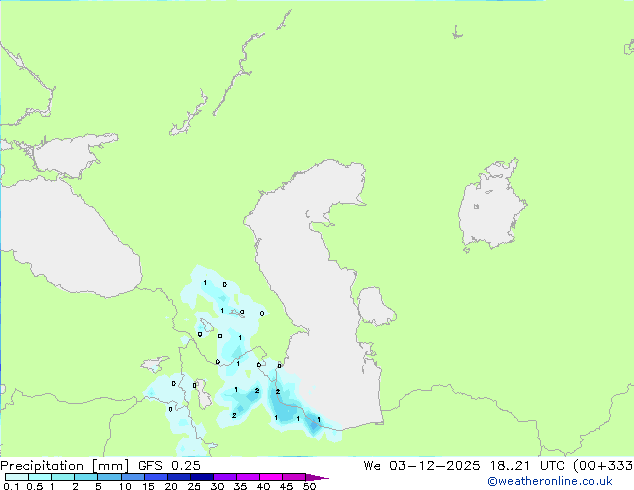Select the dark navy legend swatch between 25 and 30
The width and height of the screenshot is (634, 490).
coord(202,477)
